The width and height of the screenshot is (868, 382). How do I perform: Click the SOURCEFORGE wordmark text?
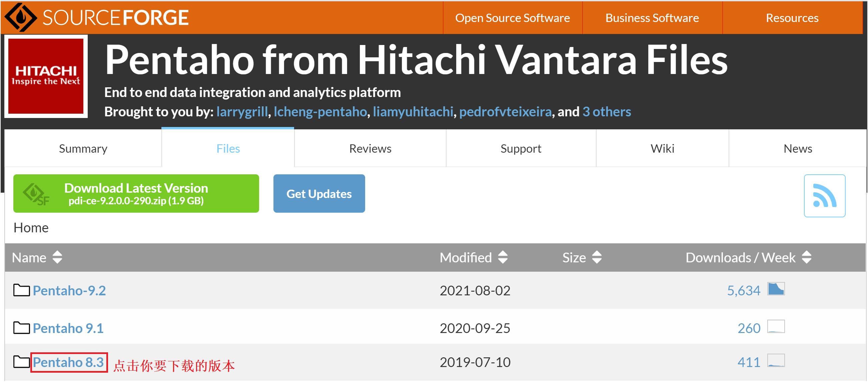116,18
